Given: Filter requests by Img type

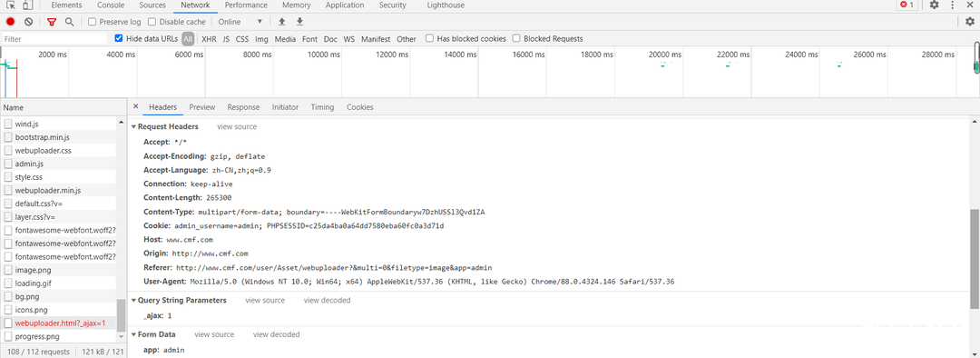Looking at the screenshot, I should [x=261, y=39].
